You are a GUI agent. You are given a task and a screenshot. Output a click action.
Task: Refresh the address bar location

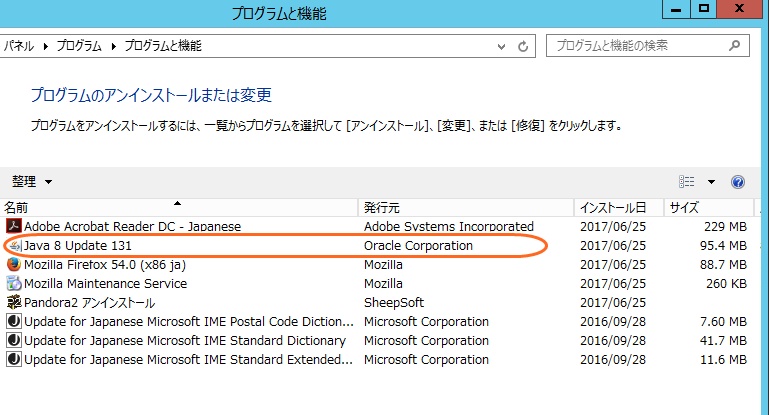click(x=523, y=47)
